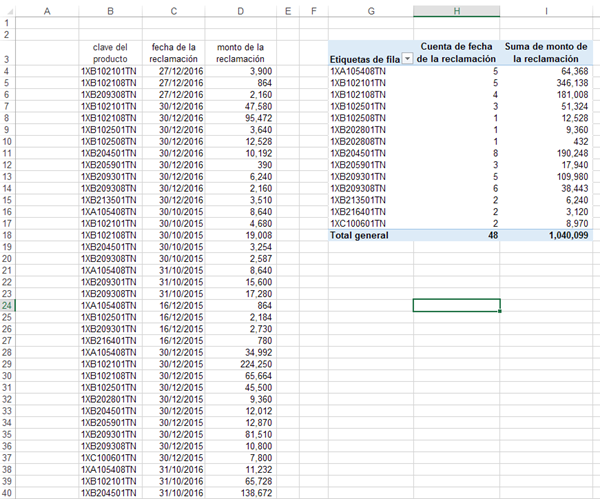Click the Suma de monto pivot header
The height and width of the screenshot is (499, 600).
coord(546,52)
